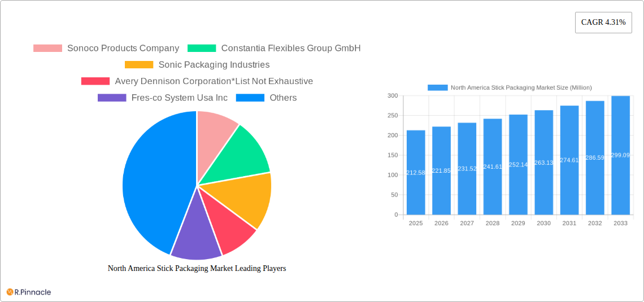Click the Others blue legend swatch
This screenshot has height=302, width=644.
pos(250,98)
